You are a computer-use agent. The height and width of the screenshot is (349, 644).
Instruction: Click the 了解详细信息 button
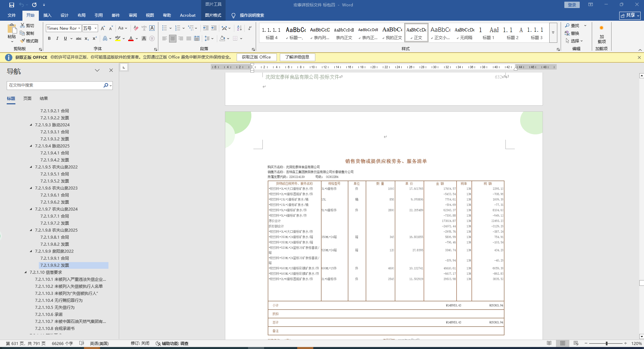coord(297,57)
